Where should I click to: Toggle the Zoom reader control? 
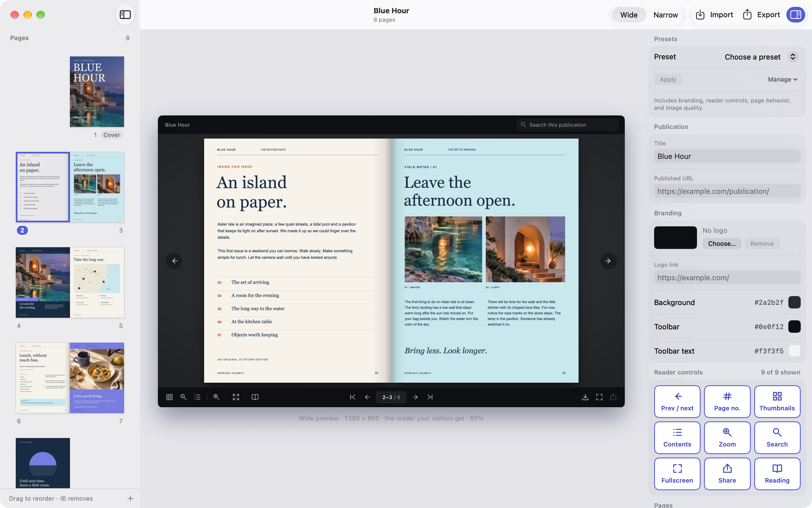[x=727, y=438]
